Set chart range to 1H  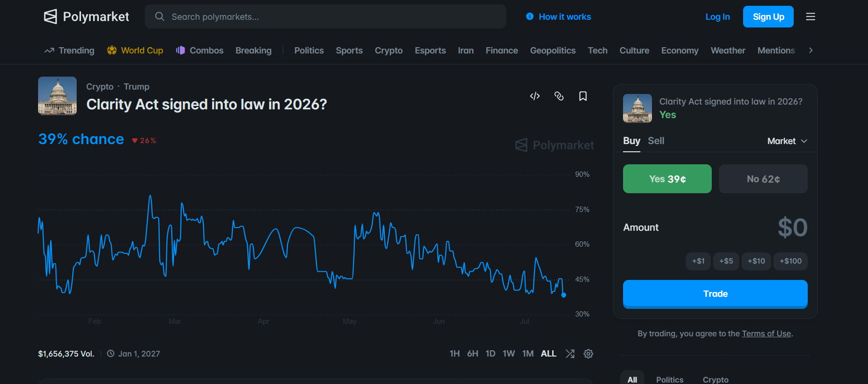(x=454, y=354)
